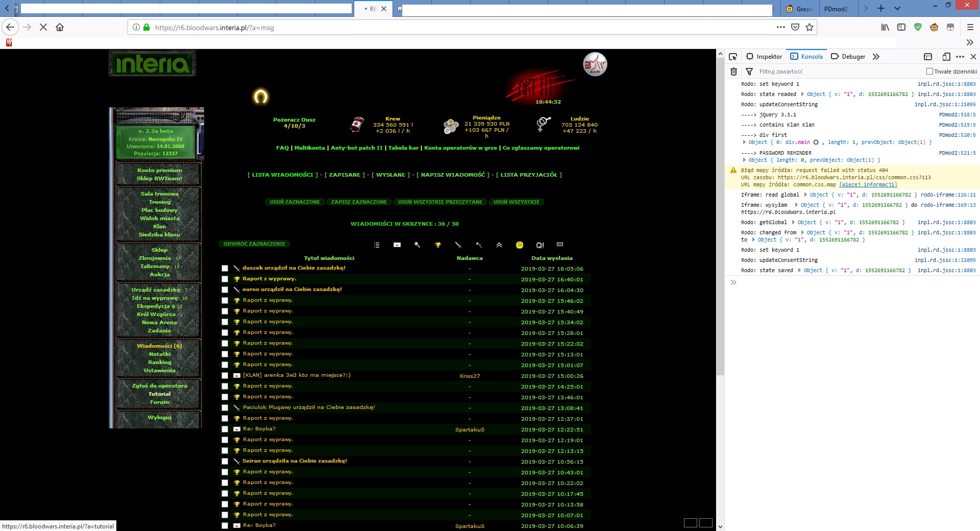Viewport: 980px width, 531px height.
Task: Click the filter funnel icon in console
Action: [749, 71]
